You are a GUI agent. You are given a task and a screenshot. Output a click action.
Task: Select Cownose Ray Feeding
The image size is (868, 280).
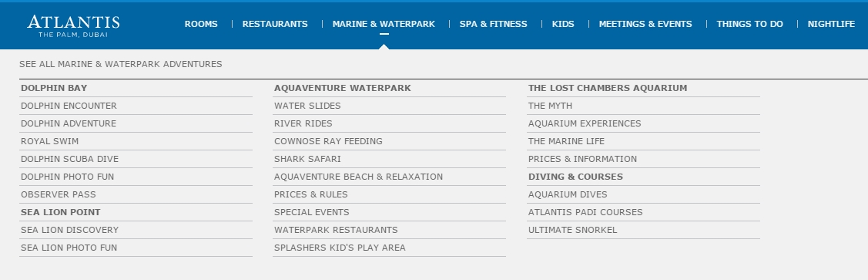[328, 141]
